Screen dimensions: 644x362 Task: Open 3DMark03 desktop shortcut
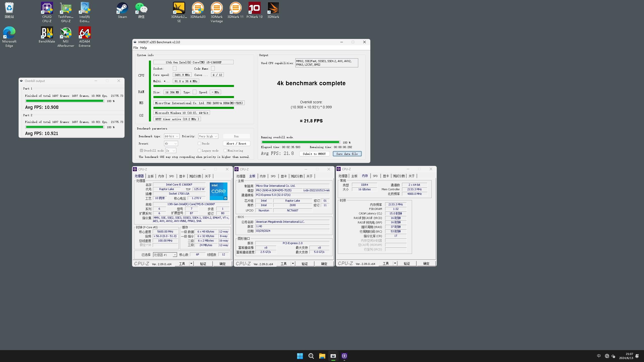[x=198, y=10]
